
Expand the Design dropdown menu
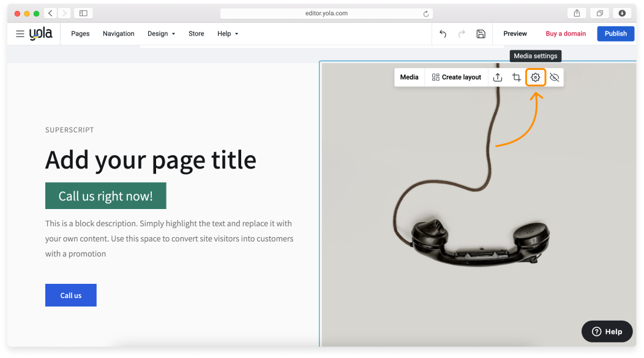click(161, 34)
